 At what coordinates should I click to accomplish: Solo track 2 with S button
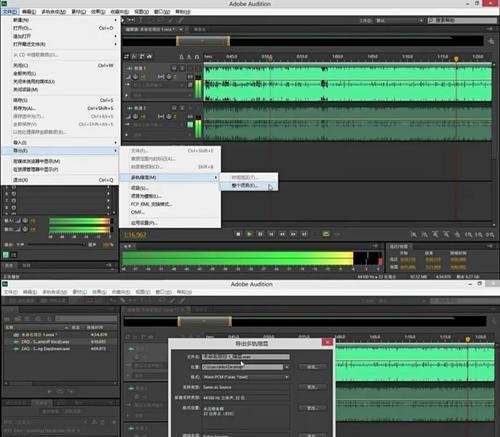[182, 108]
